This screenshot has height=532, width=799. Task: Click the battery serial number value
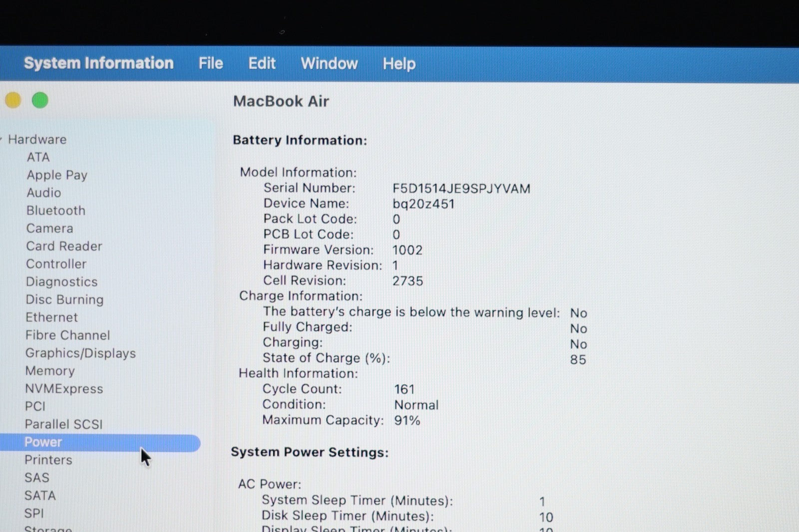click(x=461, y=189)
